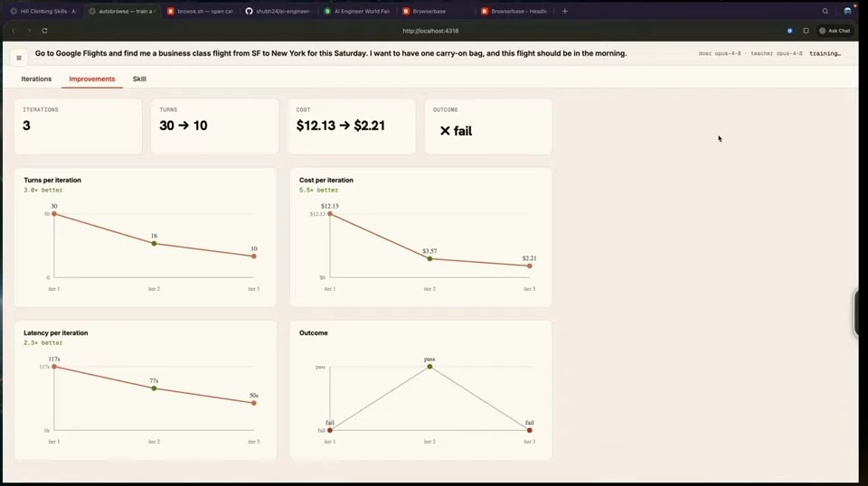
Task: Click the 'Cost per iteration' chart title
Action: tap(326, 181)
